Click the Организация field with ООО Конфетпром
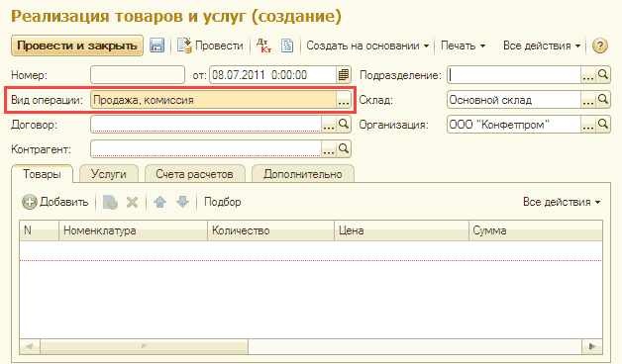622x364 pixels. tap(514, 125)
